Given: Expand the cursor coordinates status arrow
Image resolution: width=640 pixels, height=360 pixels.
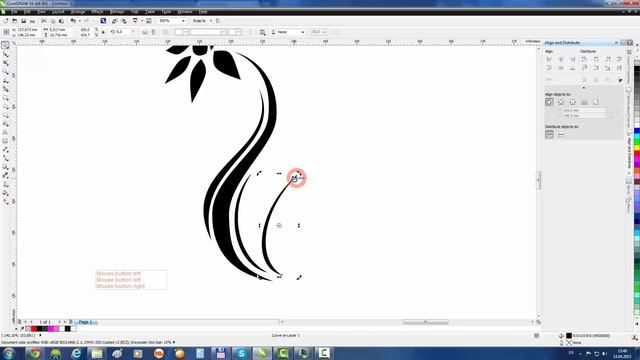Looking at the screenshot, I should (40, 336).
